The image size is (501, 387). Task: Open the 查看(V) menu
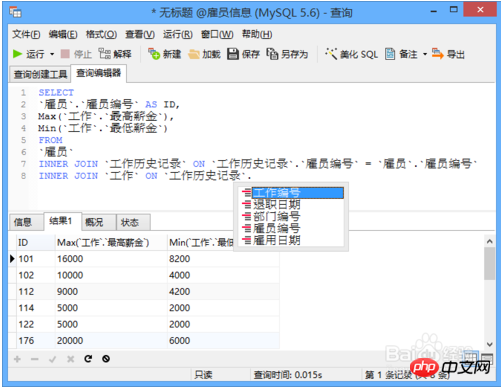point(140,34)
